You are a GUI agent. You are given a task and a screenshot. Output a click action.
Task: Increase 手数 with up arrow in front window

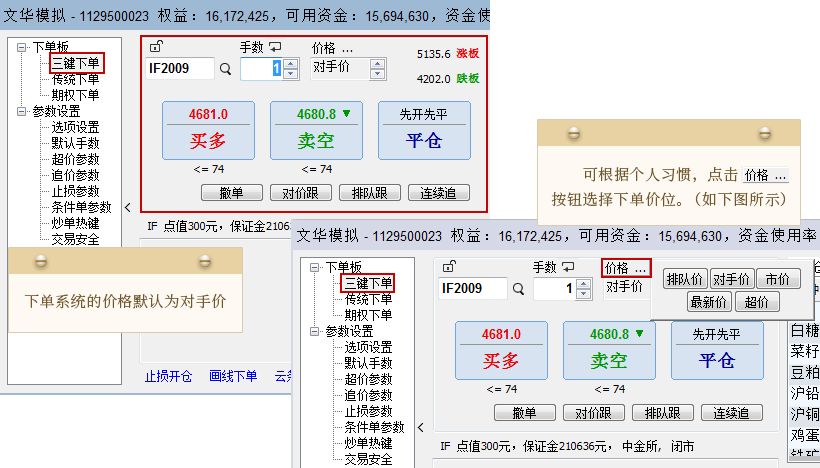coord(584,284)
